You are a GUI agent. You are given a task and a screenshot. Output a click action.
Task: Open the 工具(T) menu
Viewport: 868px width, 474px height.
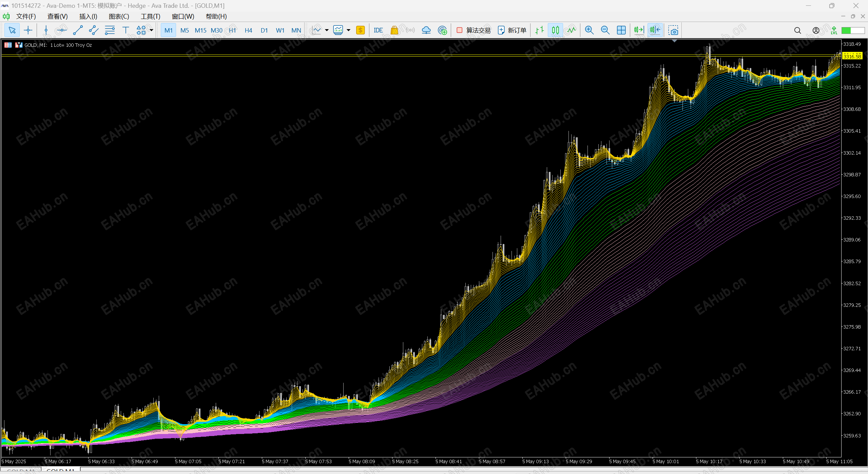click(x=150, y=16)
